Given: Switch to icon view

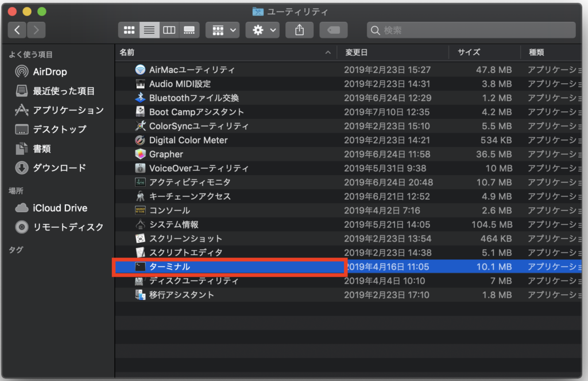Looking at the screenshot, I should coord(129,30).
